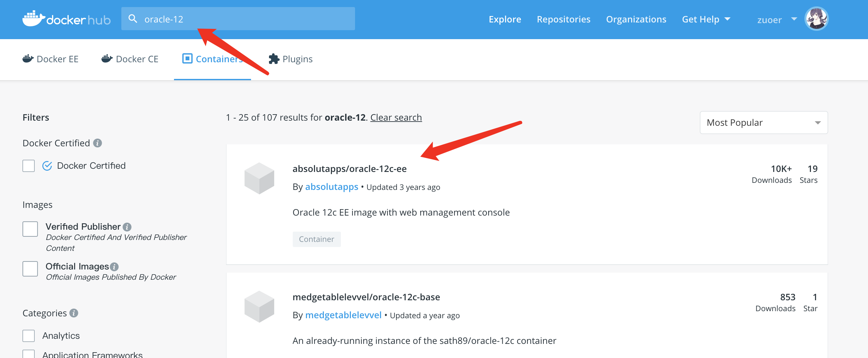
Task: Enable the Docker Certified checkbox
Action: coord(29,166)
